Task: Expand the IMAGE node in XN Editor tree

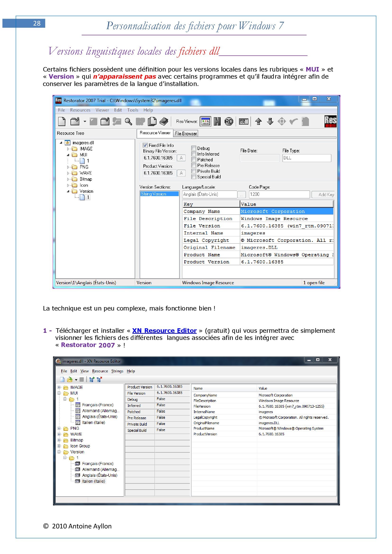Action: (x=59, y=387)
